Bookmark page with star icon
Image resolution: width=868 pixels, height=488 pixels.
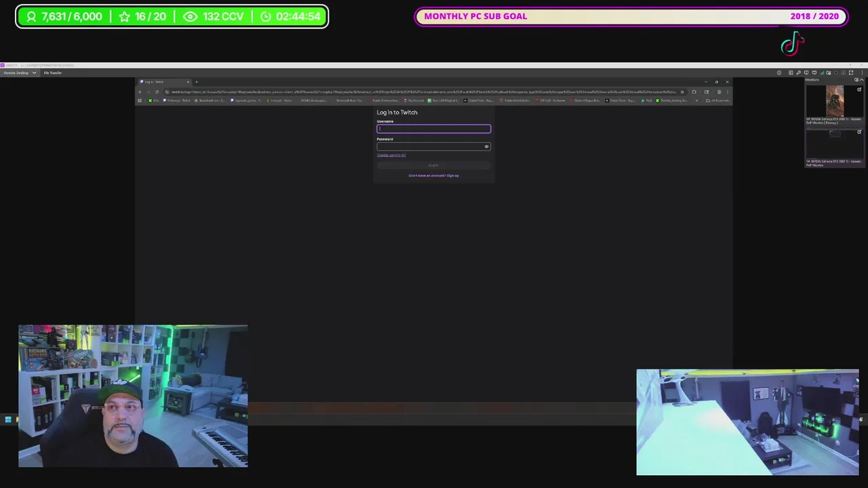point(682,91)
